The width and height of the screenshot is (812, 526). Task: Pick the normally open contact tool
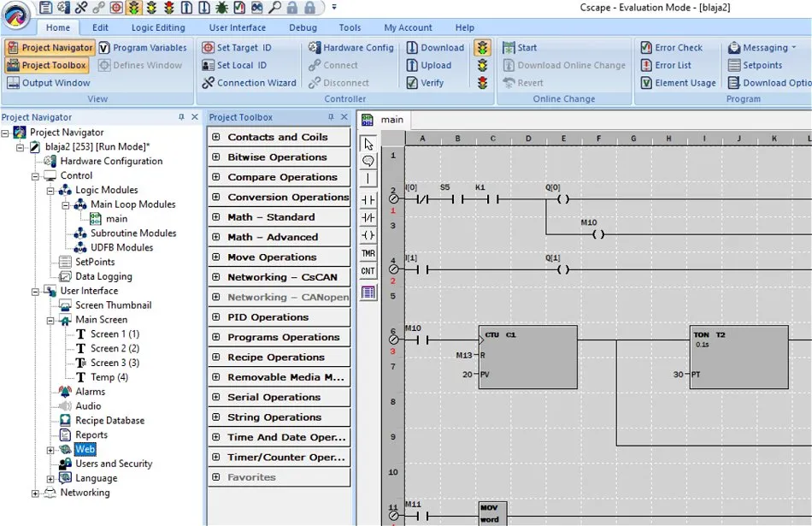[368, 199]
